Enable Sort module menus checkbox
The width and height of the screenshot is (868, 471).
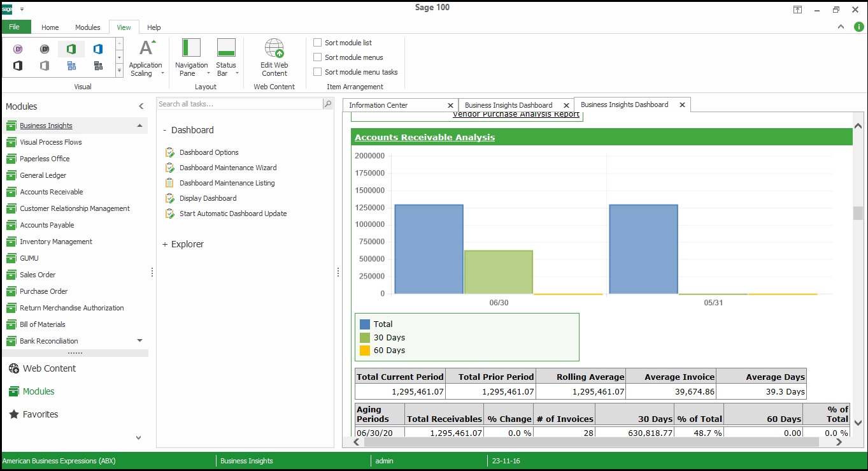[x=318, y=57]
